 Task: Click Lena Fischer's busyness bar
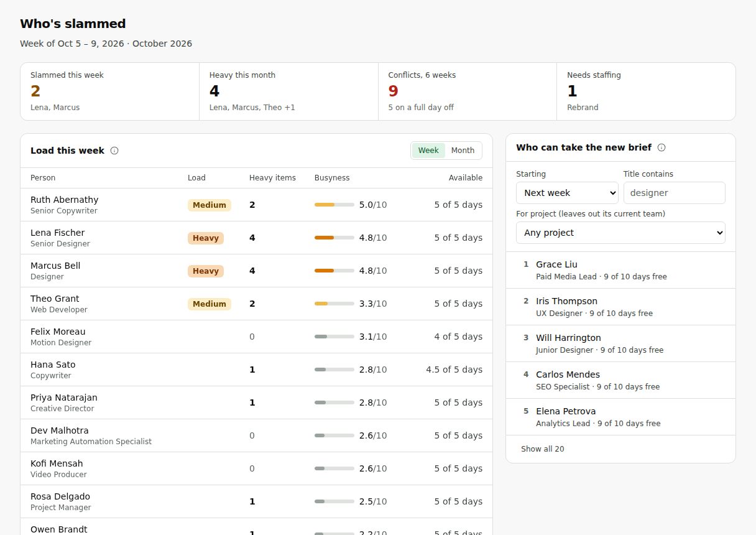pyautogui.click(x=334, y=238)
